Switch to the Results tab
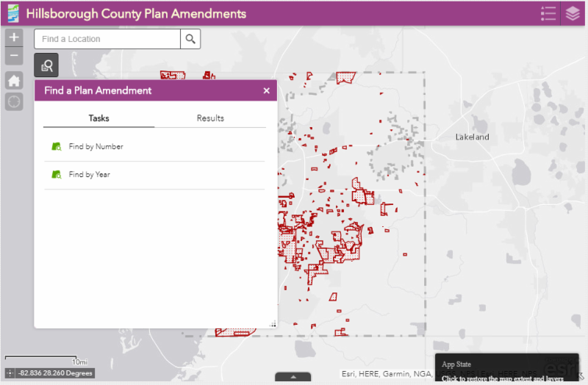Image resolution: width=588 pixels, height=385 pixels. (210, 118)
